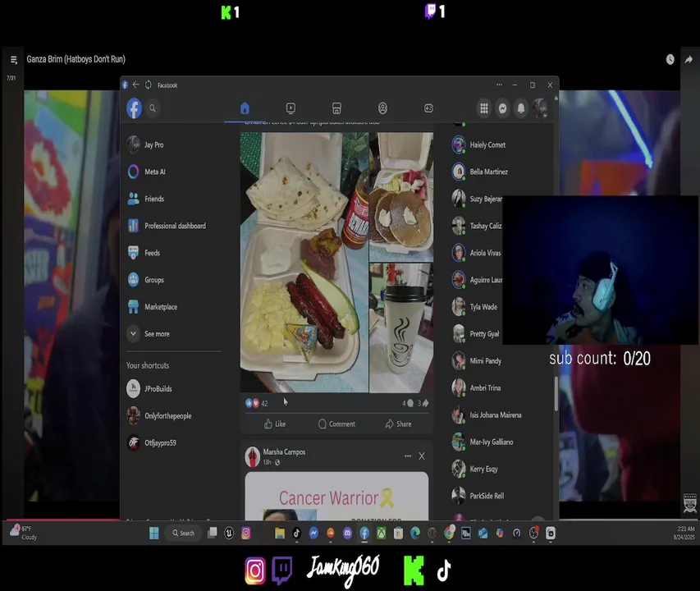Open the pancakes photo
Viewport: 700px width, 591px height.
coord(401,197)
